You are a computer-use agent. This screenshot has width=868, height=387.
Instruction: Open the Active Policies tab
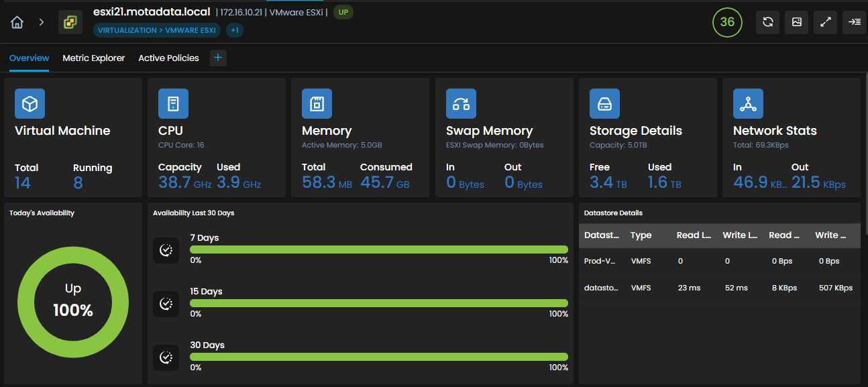point(168,58)
